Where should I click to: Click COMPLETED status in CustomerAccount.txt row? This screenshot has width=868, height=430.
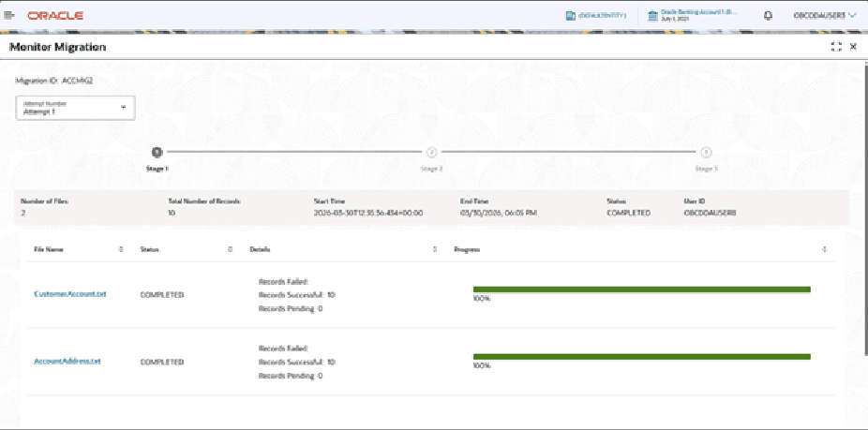(161, 295)
